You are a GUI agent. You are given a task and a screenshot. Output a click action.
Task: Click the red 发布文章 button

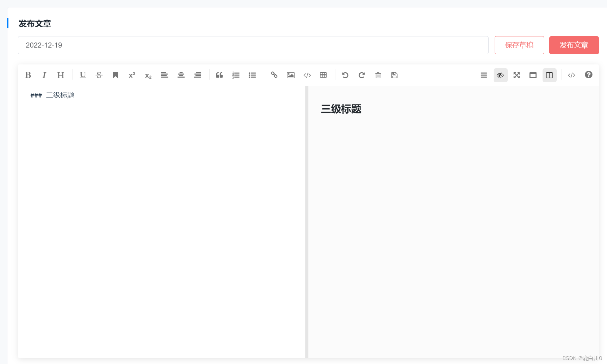tap(574, 45)
